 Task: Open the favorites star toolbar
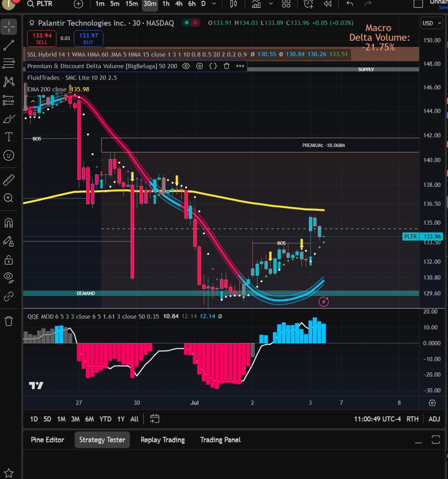coord(9,473)
